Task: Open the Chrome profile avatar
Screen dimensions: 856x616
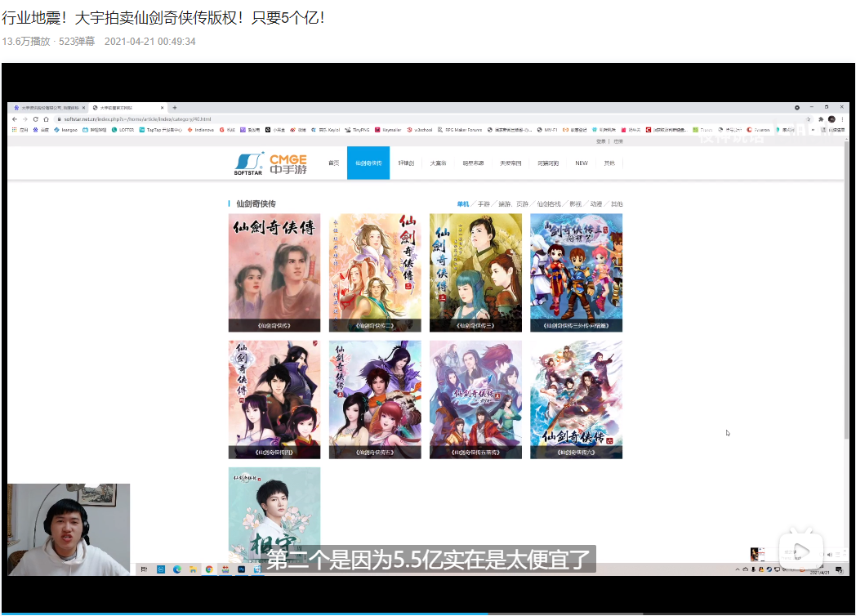Action: (x=831, y=119)
